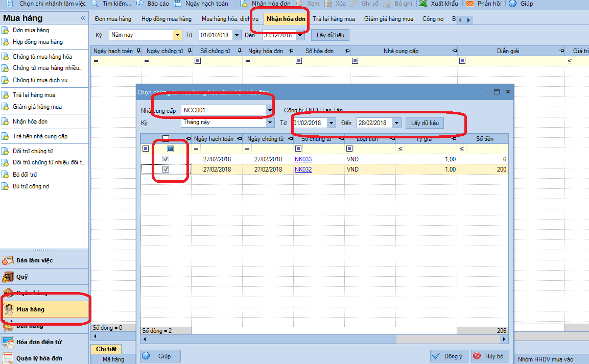Open Bỏ đối trừ sidebar item
This screenshot has width=589, height=364.
point(25,175)
